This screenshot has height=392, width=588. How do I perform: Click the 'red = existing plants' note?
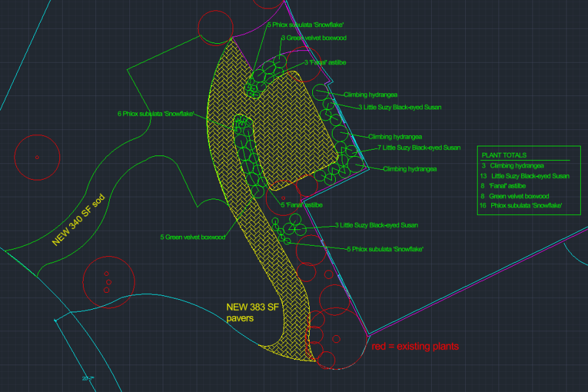click(x=415, y=346)
